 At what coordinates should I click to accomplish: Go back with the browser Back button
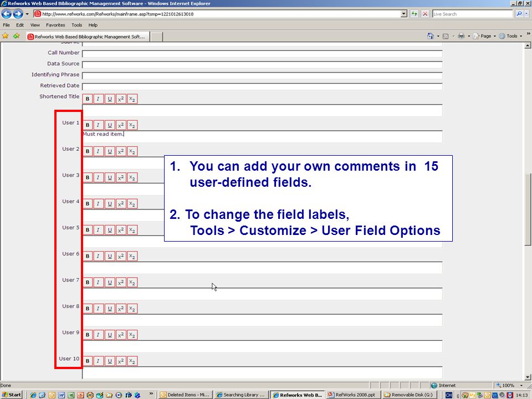tap(7, 14)
